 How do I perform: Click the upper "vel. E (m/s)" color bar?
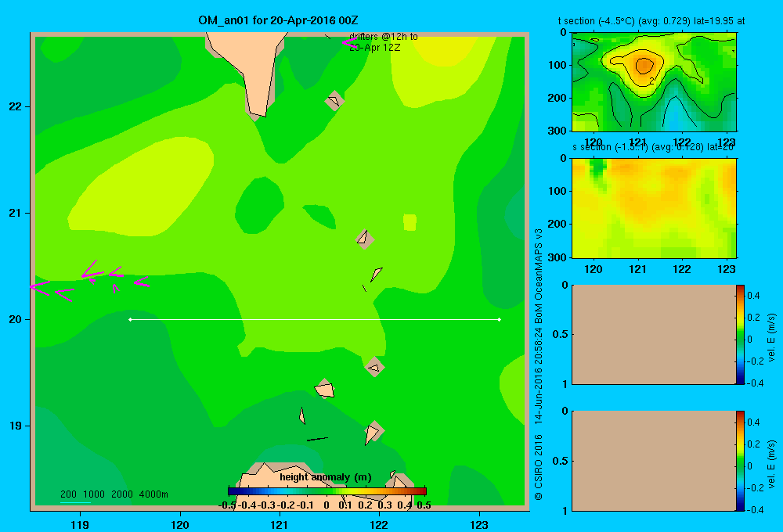pos(740,334)
